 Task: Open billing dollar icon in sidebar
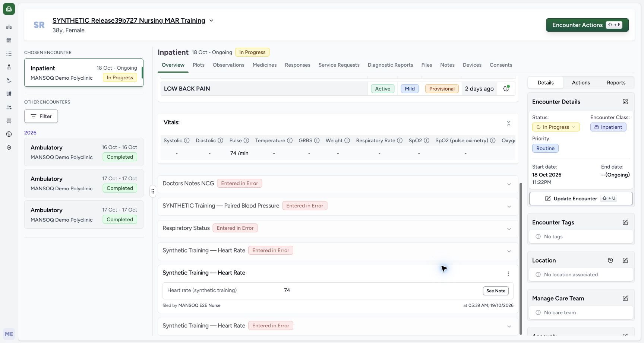coord(9,134)
